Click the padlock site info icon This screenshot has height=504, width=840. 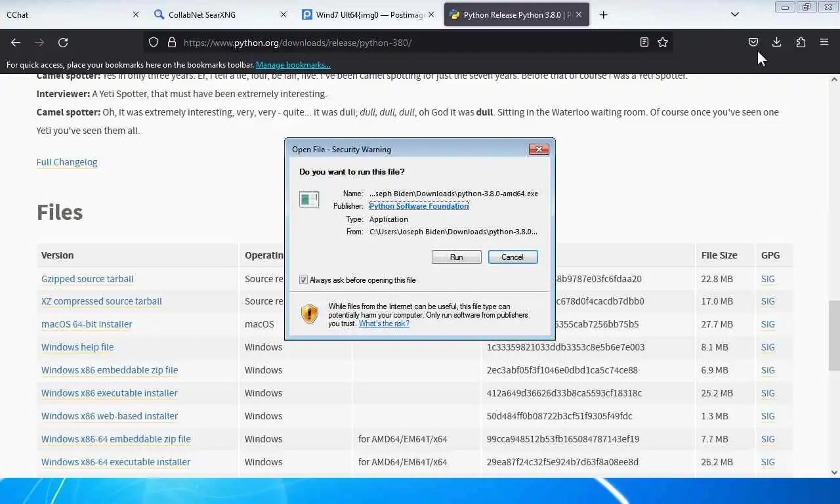pos(172,42)
